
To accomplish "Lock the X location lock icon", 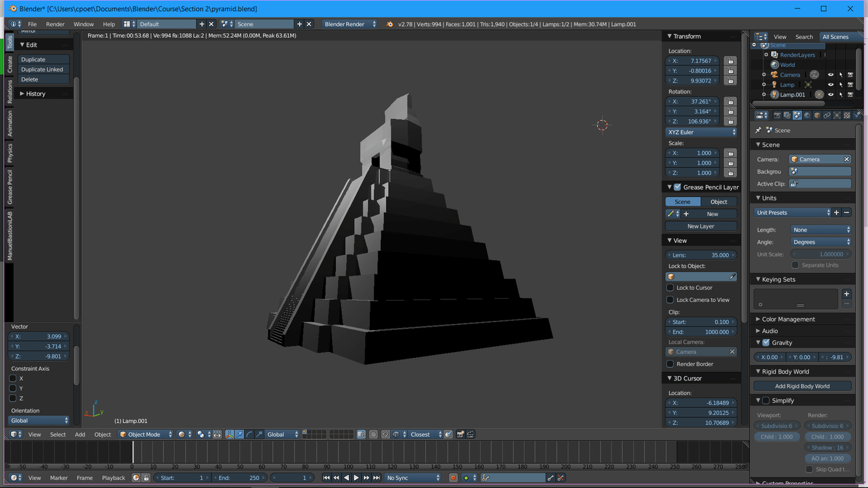I will [730, 61].
